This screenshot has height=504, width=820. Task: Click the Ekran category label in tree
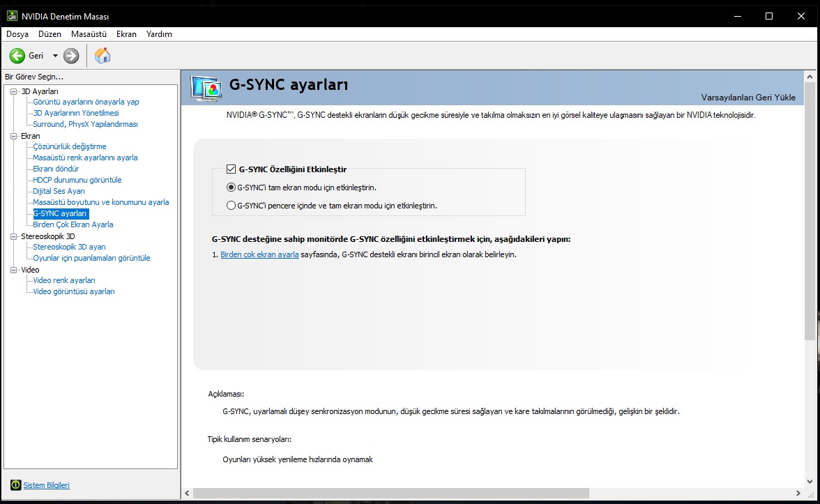(31, 136)
